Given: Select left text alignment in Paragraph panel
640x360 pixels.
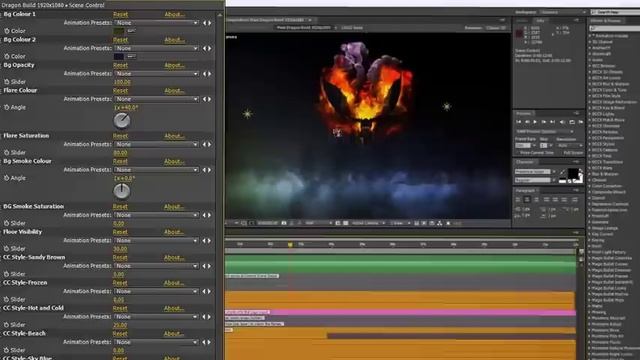Looking at the screenshot, I should [518, 199].
